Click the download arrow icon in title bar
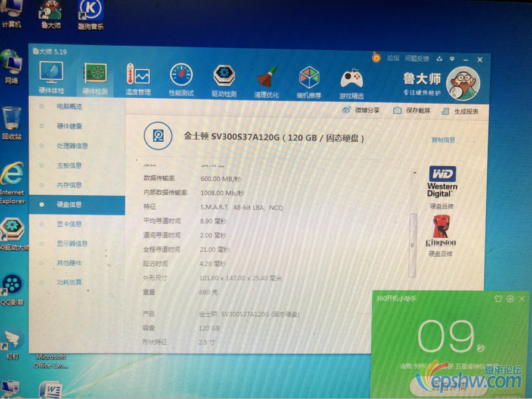Screen dimensions: 532x399 [440, 59]
